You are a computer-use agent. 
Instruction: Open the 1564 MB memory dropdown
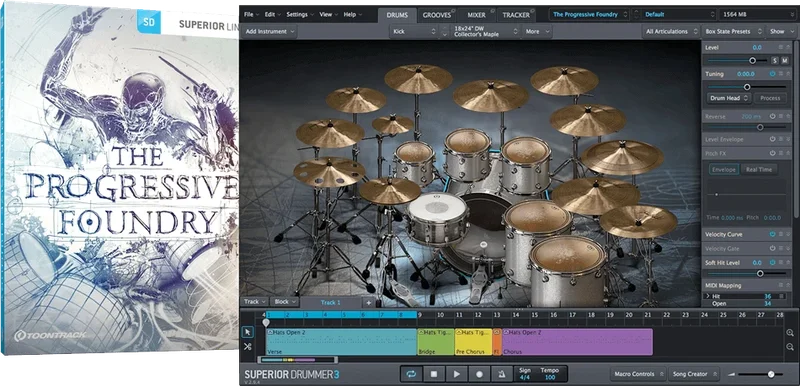(757, 14)
